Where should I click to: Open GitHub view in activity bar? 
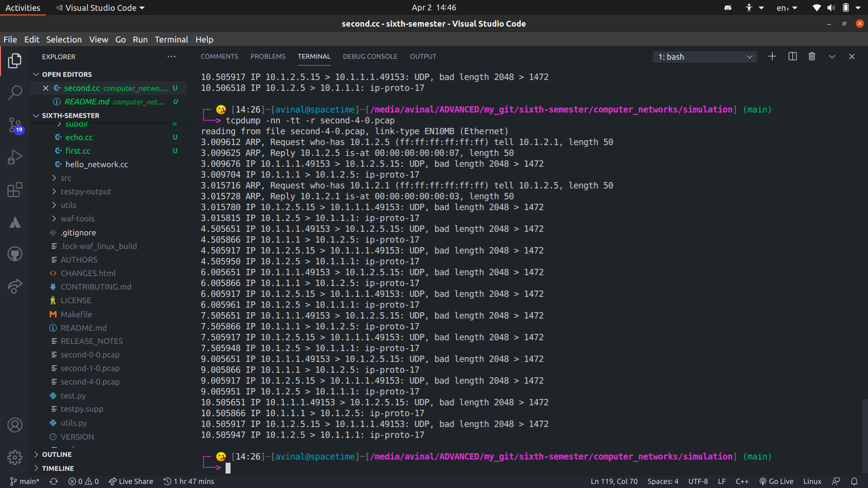coord(15,254)
